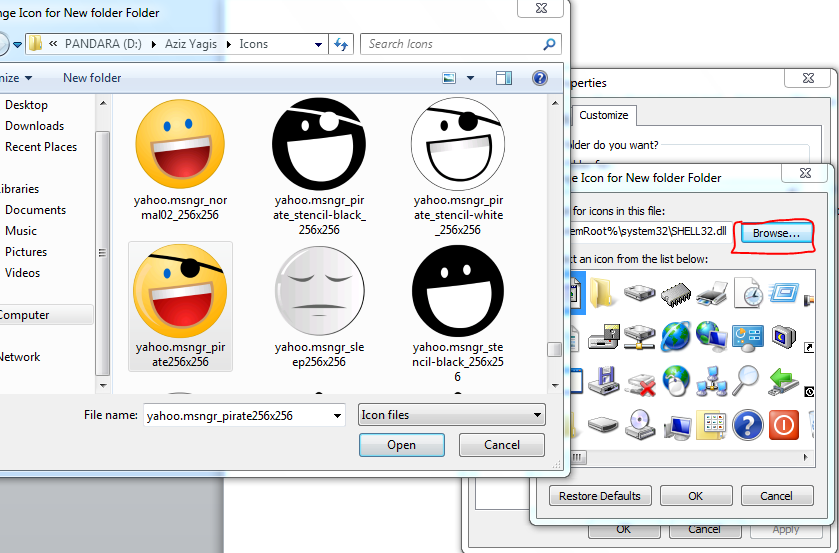
Task: Select Videos library in navigation pane
Action: pos(23,272)
